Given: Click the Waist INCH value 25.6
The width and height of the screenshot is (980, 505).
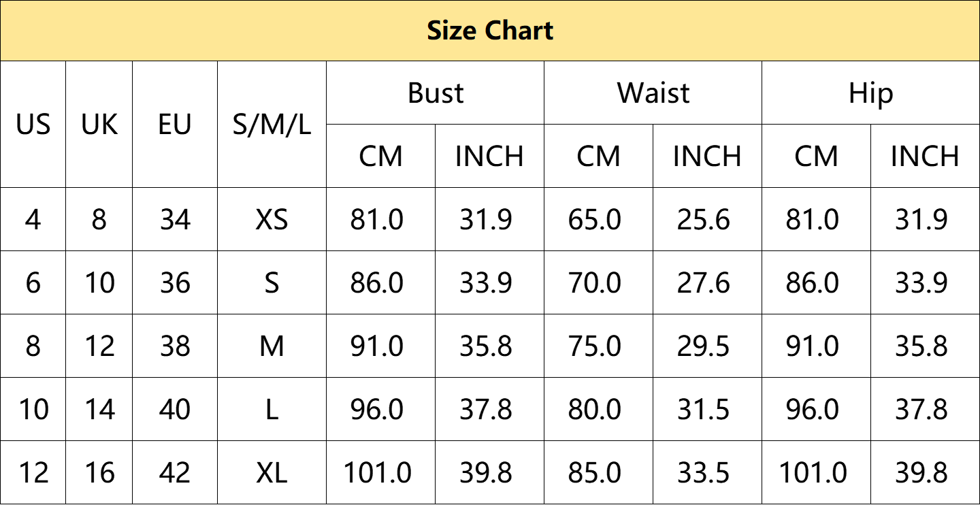Looking at the screenshot, I should [707, 220].
